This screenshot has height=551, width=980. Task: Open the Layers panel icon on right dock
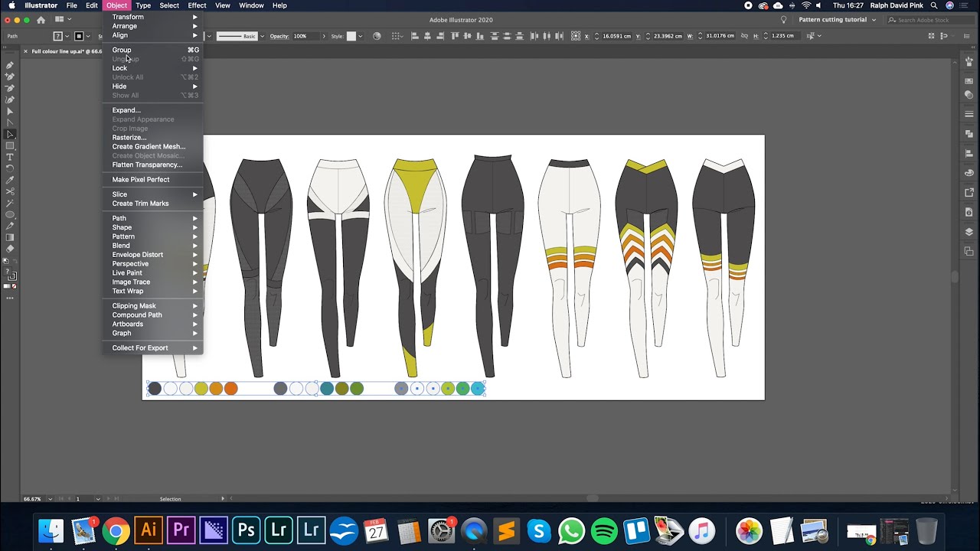[x=969, y=232]
